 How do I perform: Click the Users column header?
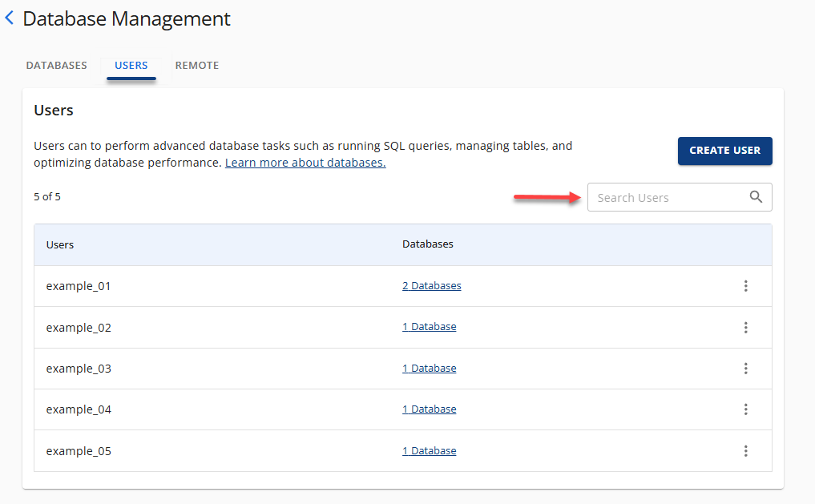59,244
